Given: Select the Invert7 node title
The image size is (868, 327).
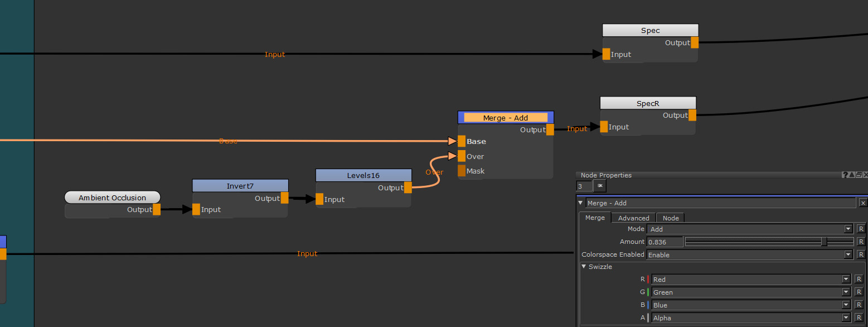Looking at the screenshot, I should coord(240,186).
